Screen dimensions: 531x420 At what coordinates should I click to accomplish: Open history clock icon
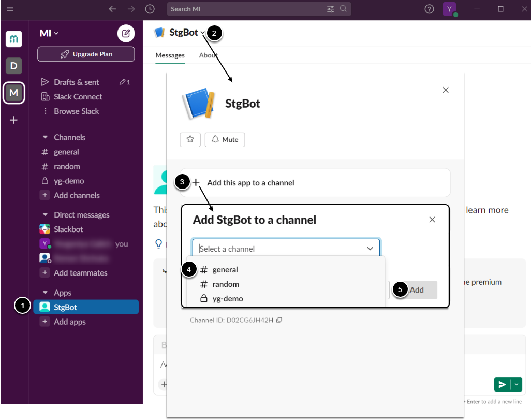coord(150,9)
